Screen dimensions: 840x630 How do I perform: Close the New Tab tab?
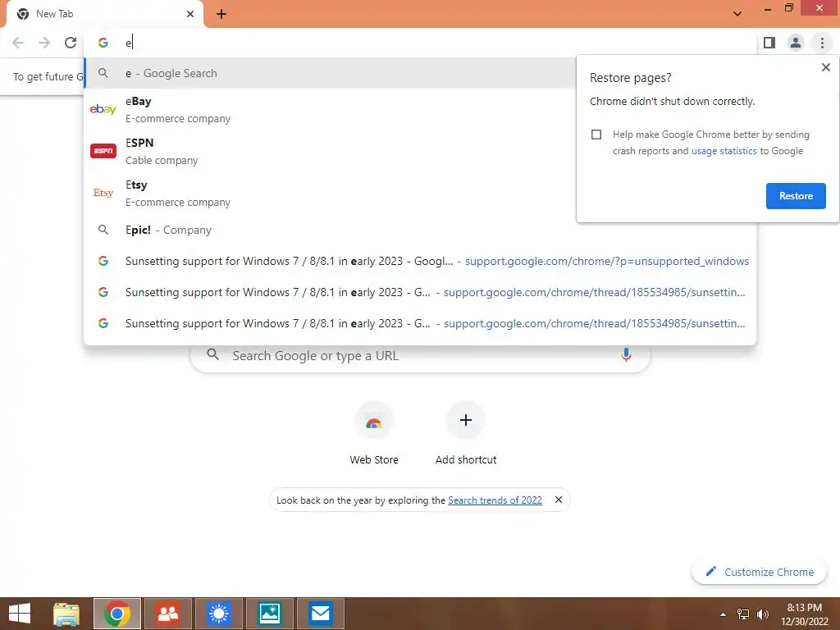point(190,14)
